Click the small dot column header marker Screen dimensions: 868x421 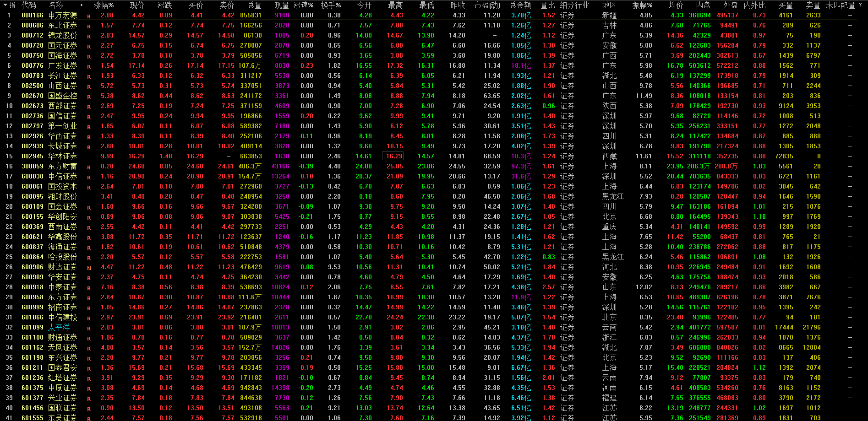click(82, 5)
